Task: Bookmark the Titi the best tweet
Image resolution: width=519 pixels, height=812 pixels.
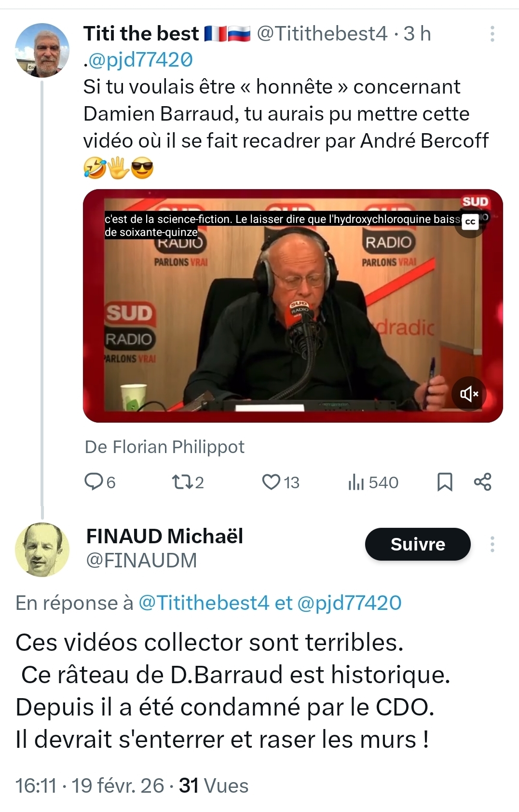Action: (444, 482)
